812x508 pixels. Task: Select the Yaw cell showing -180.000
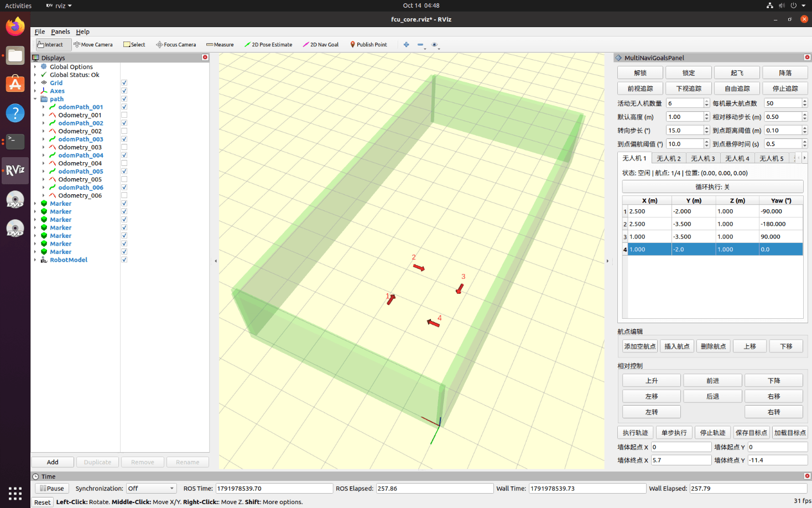[x=780, y=224]
